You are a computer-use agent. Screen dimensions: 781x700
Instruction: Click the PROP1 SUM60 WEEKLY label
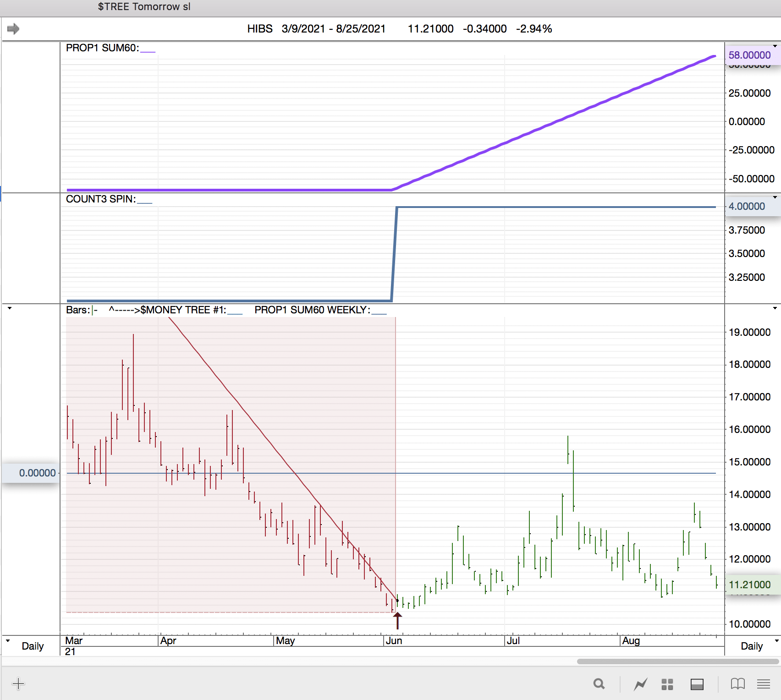(312, 310)
